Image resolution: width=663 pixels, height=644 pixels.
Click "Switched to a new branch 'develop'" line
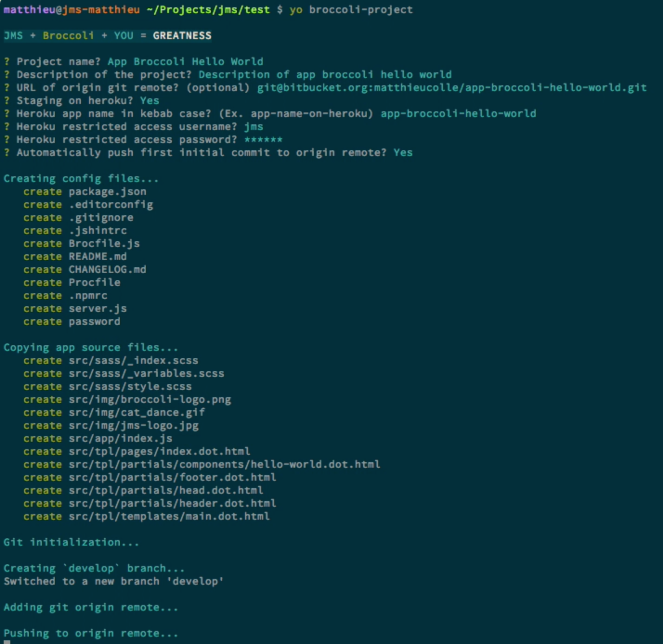[113, 581]
